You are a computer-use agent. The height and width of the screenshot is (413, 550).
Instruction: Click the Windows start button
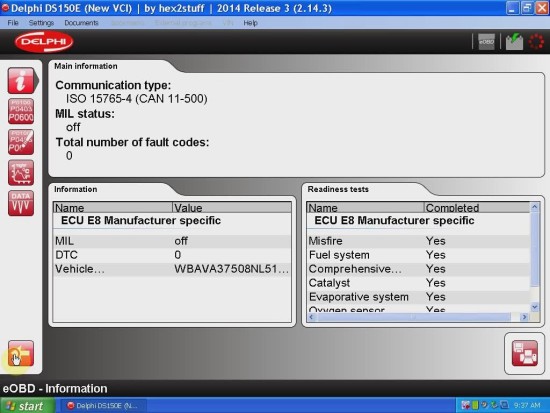coord(27,406)
